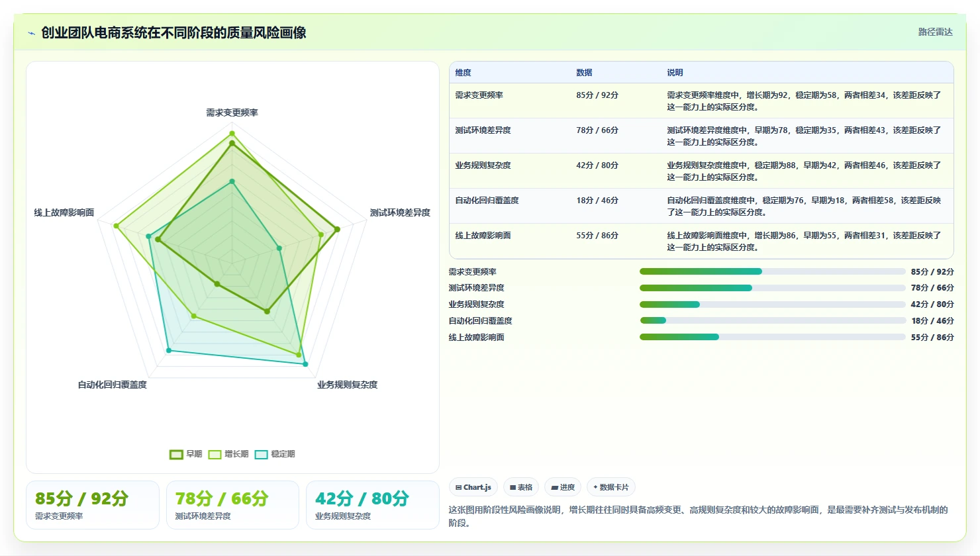The height and width of the screenshot is (556, 980).
Task: Click table cell 85分 / 92分
Action: (x=597, y=95)
